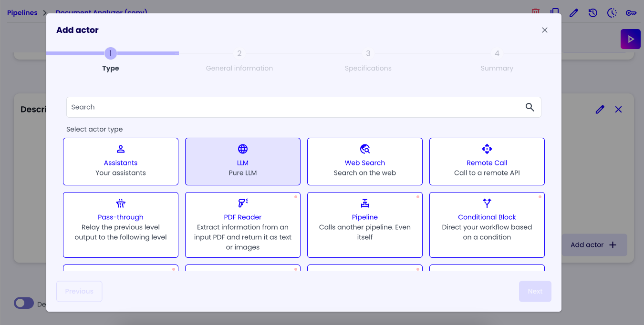Run the pipeline with play button
The width and height of the screenshot is (644, 325).
click(631, 39)
